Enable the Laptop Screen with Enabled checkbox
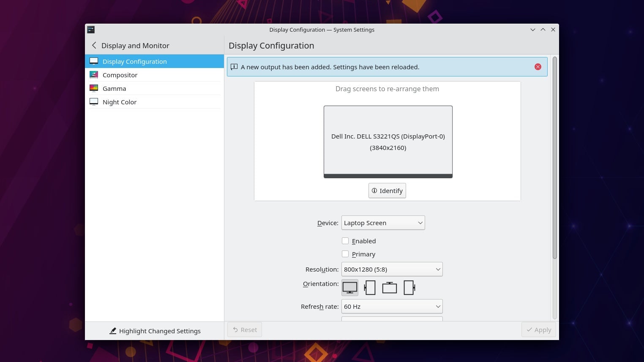Viewport: 644px width, 362px height. click(345, 241)
